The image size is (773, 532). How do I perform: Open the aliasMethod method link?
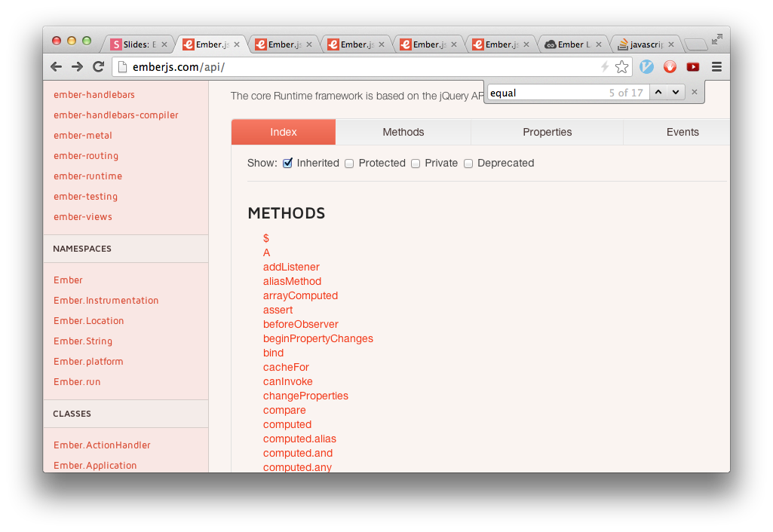(293, 281)
